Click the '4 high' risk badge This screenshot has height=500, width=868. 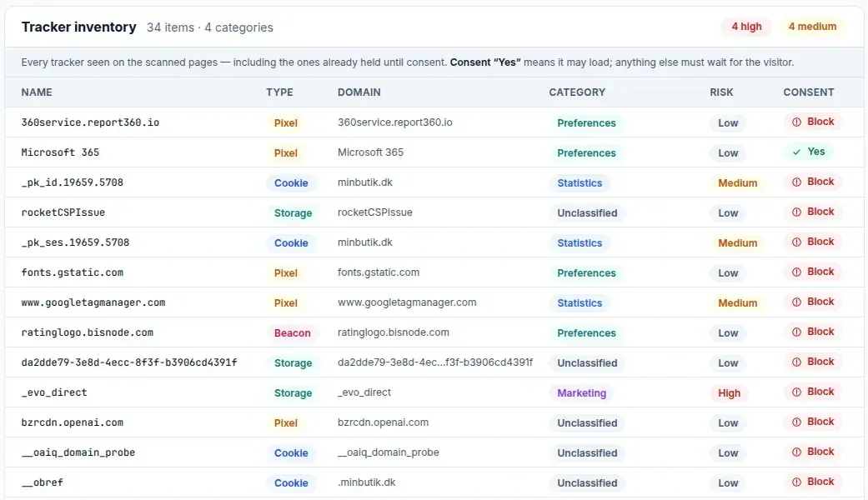click(746, 27)
